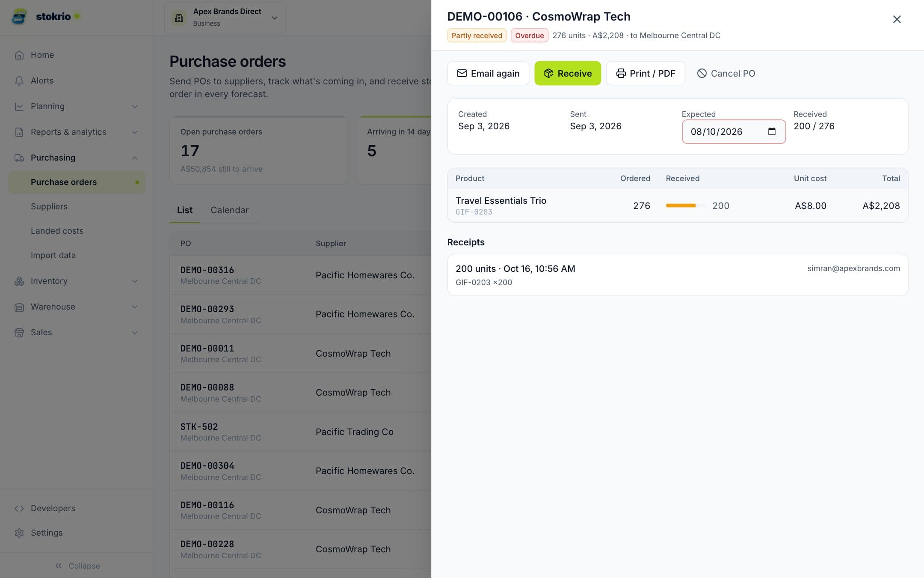Click the stokrio logo icon
924x578 pixels.
pyautogui.click(x=19, y=17)
